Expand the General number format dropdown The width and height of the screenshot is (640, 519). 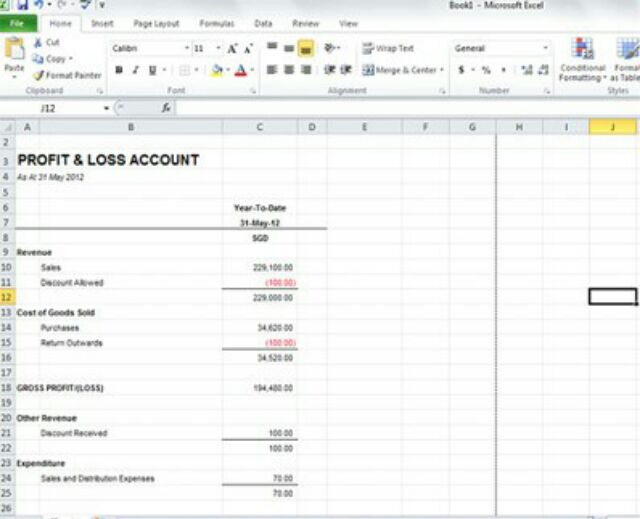click(x=545, y=48)
